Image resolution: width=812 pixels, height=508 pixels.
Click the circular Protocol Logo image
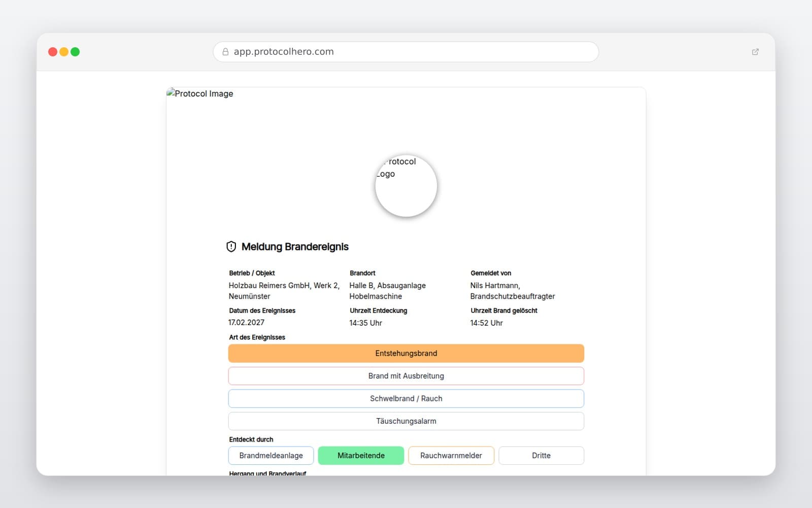pyautogui.click(x=406, y=186)
